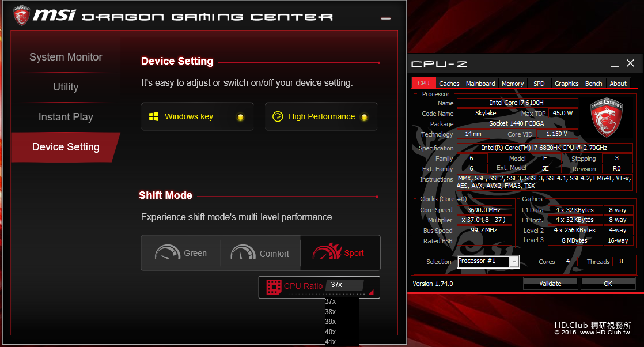Switch to the About tab in CPU-Z
This screenshot has height=347, width=644.
(618, 84)
